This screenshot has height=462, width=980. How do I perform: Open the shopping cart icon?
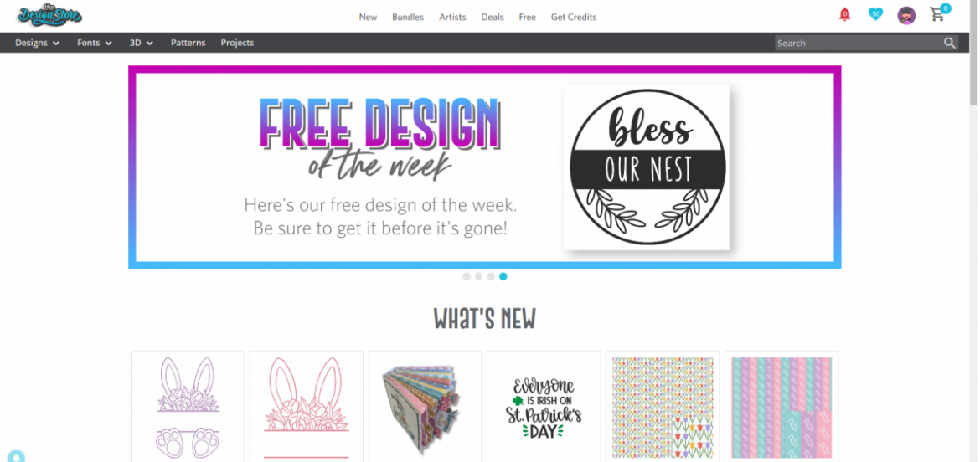point(939,13)
